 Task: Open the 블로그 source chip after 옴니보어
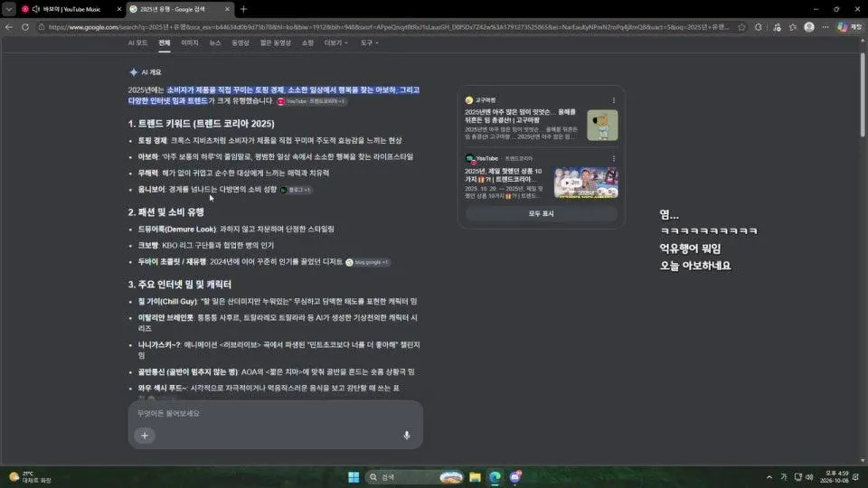[297, 190]
